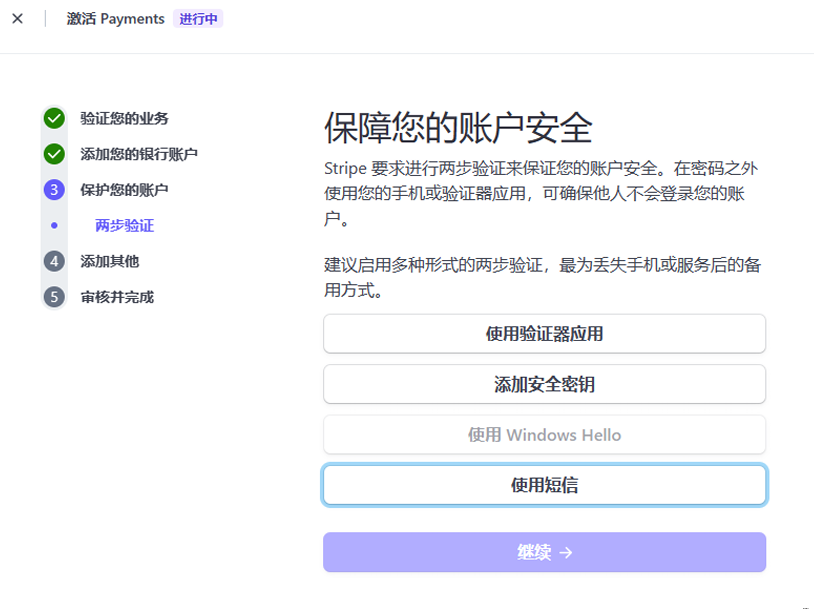814x615 pixels.
Task: Choose the 使用短信 verification option
Action: click(x=544, y=486)
